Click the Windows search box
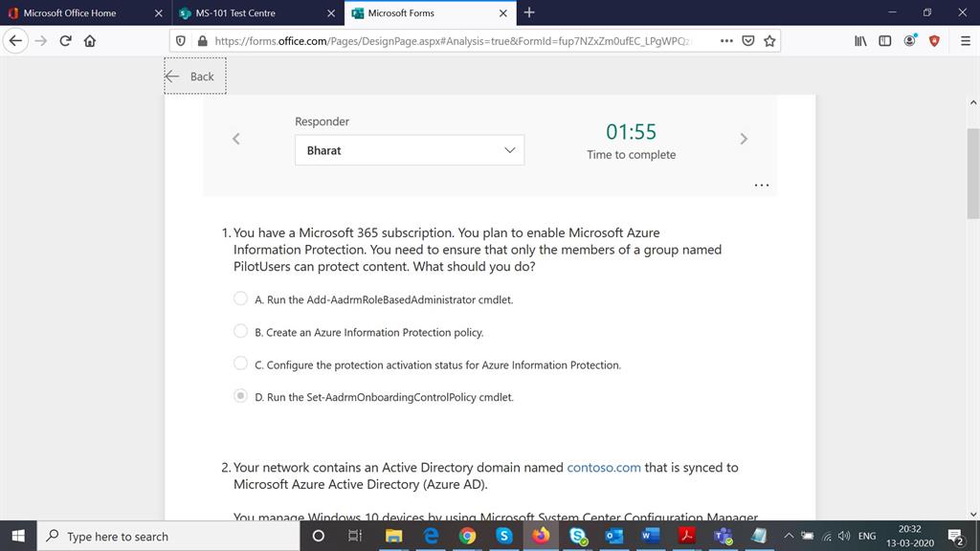980x551 pixels. tap(168, 536)
